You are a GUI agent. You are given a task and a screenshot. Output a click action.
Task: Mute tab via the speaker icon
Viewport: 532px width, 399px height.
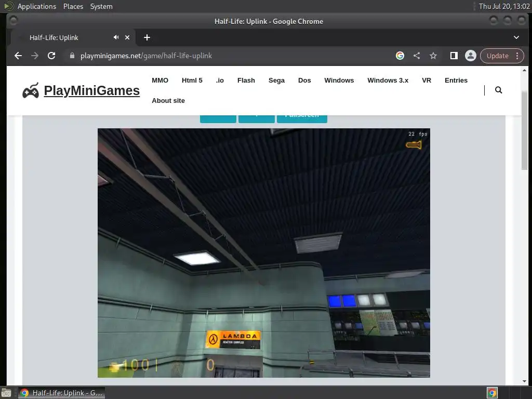[116, 37]
